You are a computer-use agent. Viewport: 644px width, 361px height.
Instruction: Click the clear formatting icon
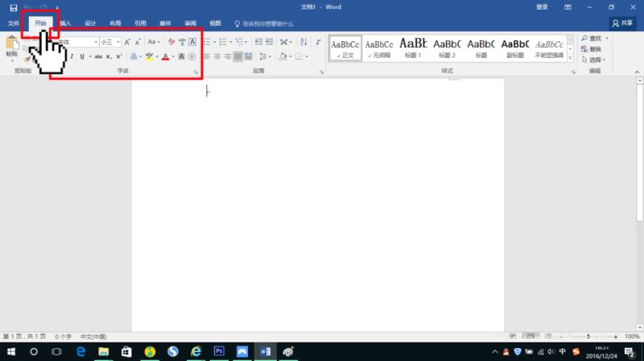pyautogui.click(x=171, y=42)
